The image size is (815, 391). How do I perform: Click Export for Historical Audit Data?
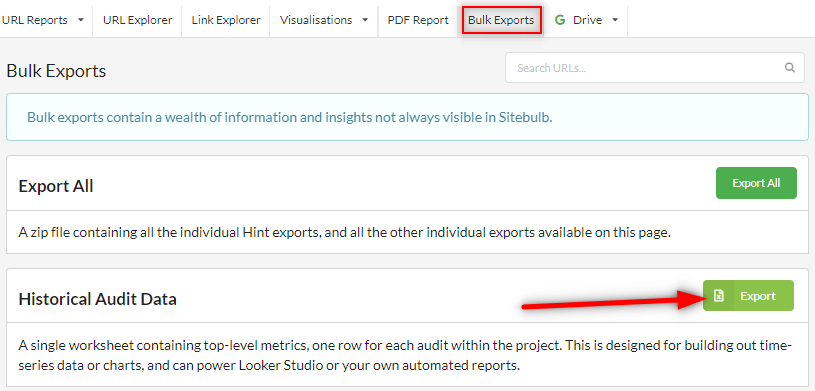point(748,296)
